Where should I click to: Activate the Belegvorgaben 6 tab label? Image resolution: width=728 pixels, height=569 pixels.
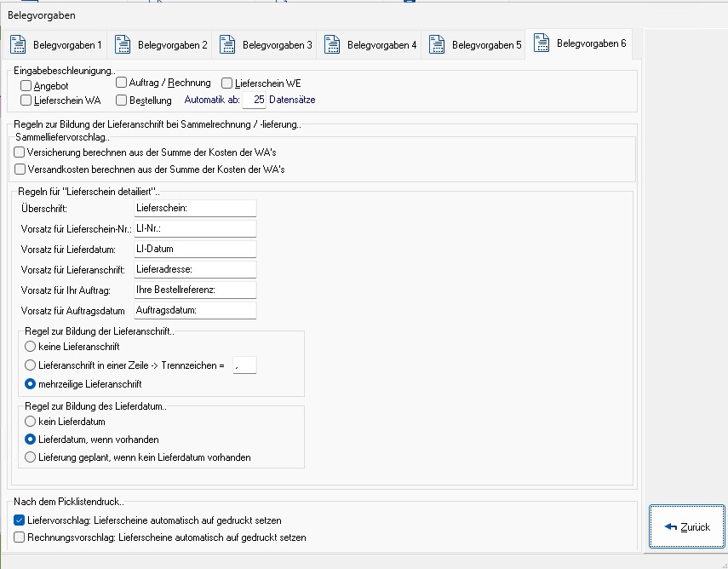point(592,43)
